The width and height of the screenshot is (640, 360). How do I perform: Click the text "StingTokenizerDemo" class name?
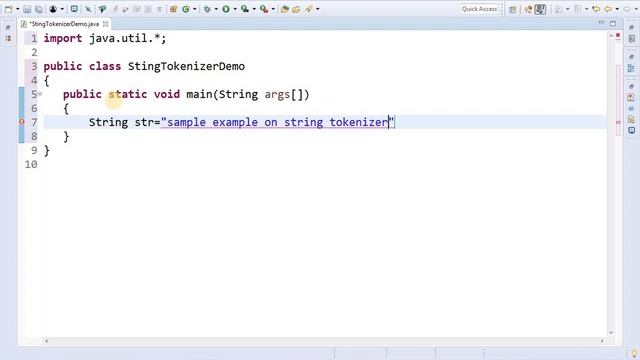coord(186,67)
